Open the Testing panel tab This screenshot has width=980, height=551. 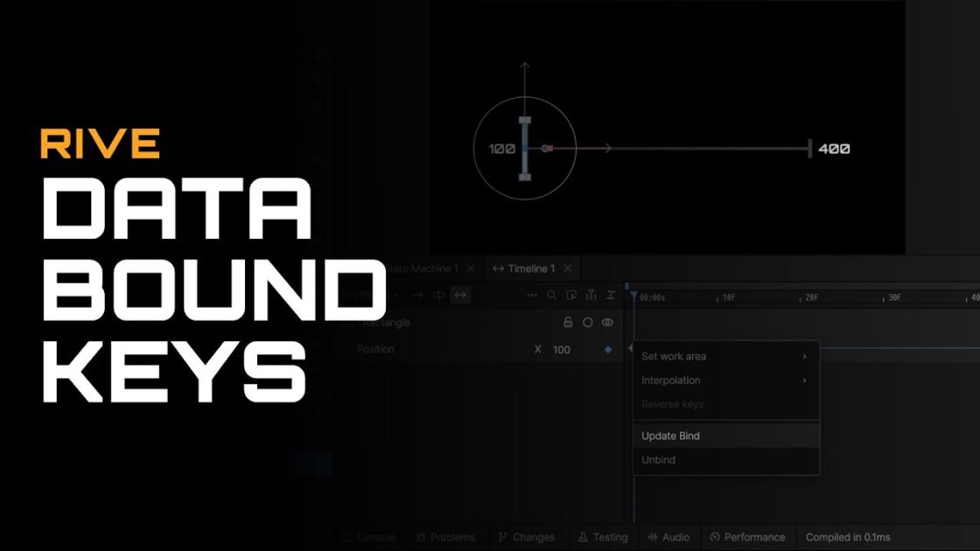(603, 537)
